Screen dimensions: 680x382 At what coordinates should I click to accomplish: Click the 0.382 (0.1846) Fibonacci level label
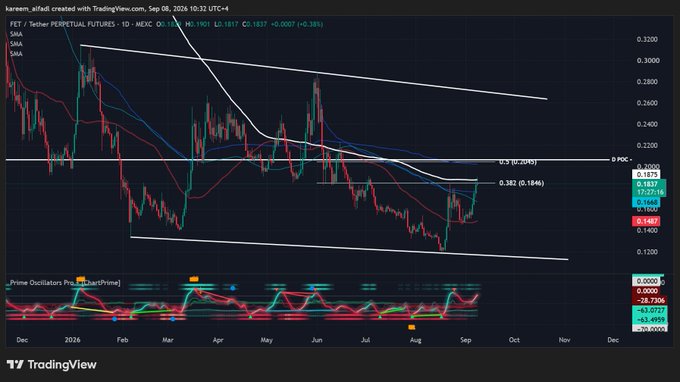tap(521, 183)
